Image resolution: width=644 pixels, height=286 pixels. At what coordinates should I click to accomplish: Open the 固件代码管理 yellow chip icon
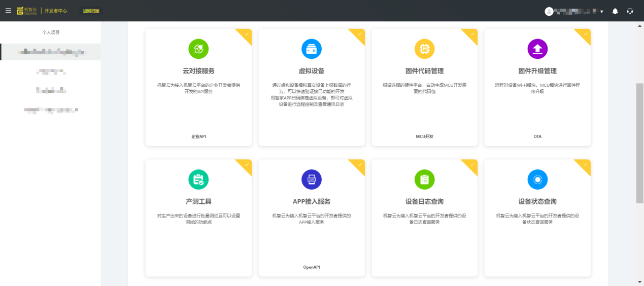[424, 49]
